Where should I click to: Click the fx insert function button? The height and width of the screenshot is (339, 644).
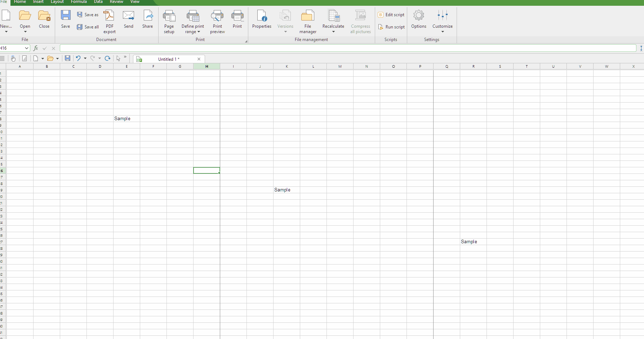[36, 48]
